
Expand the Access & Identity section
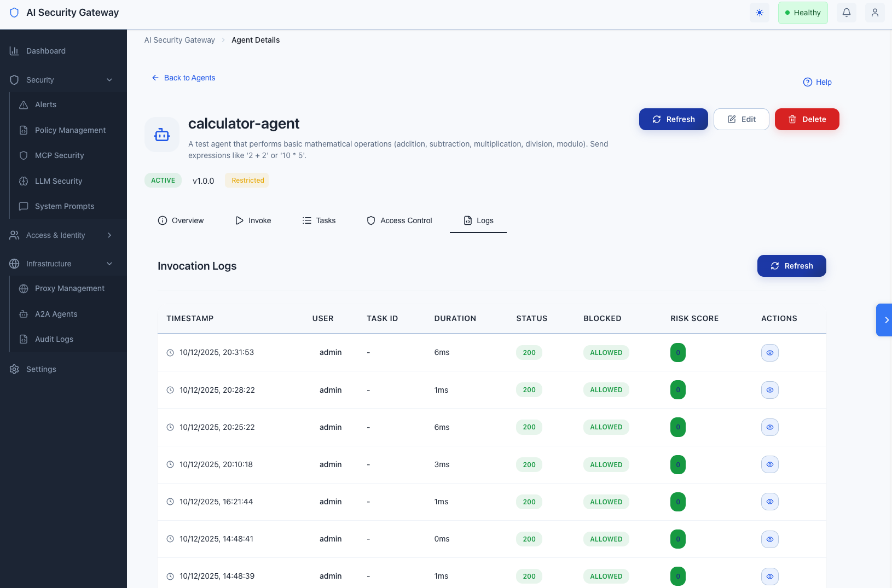tap(109, 235)
